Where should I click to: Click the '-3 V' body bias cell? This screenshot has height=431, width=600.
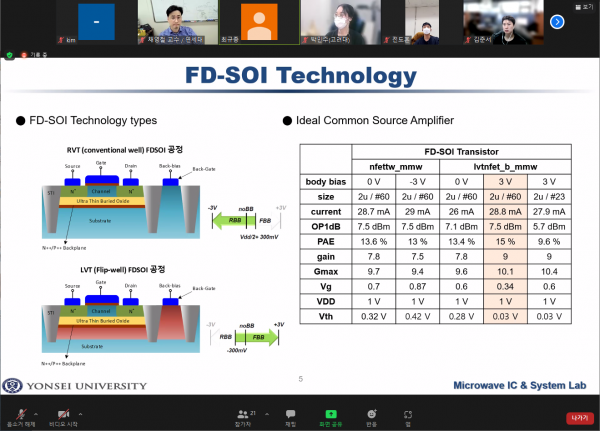417,182
